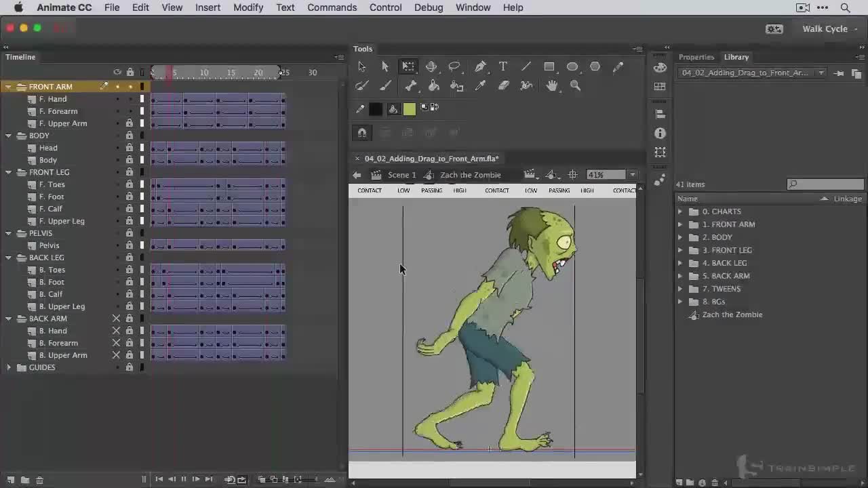Toggle Snap to Objects magnet option

[x=362, y=133]
